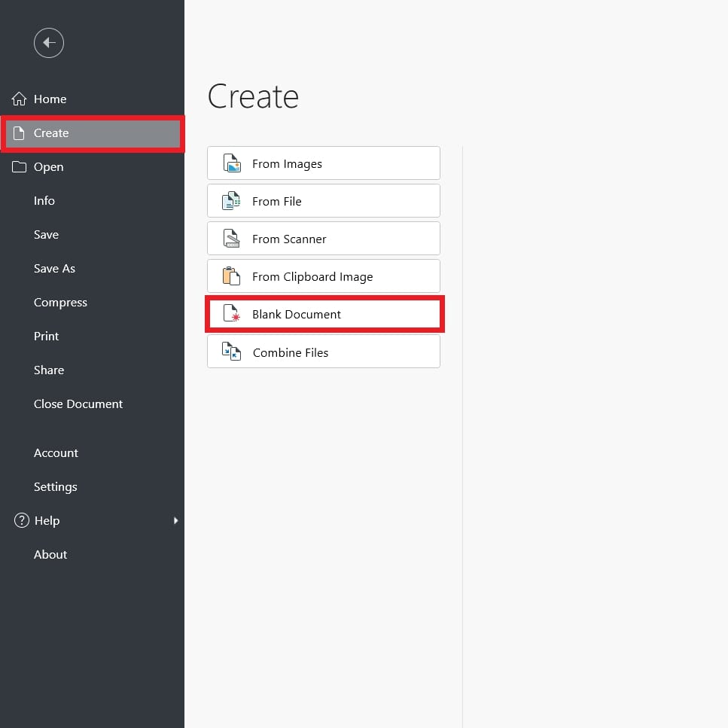Viewport: 728px width, 728px height.
Task: Click the back arrow to exit
Action: point(48,43)
